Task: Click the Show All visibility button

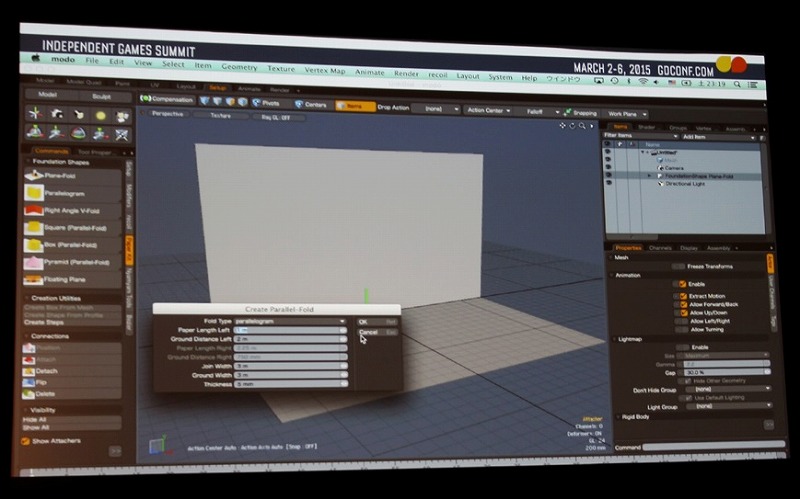Action: (71, 427)
